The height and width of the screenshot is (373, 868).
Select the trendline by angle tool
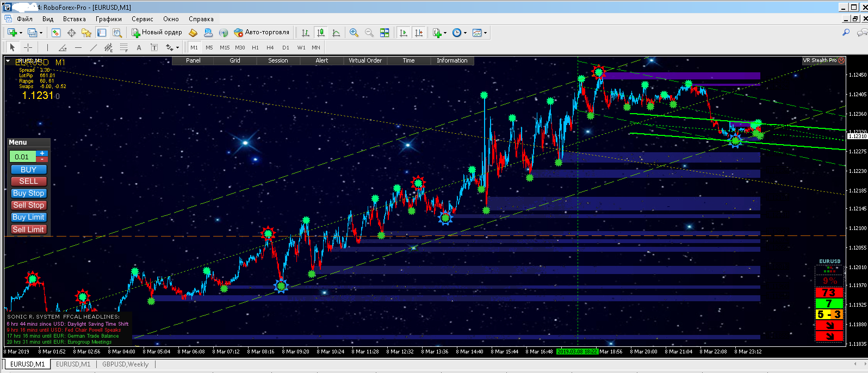(63, 47)
